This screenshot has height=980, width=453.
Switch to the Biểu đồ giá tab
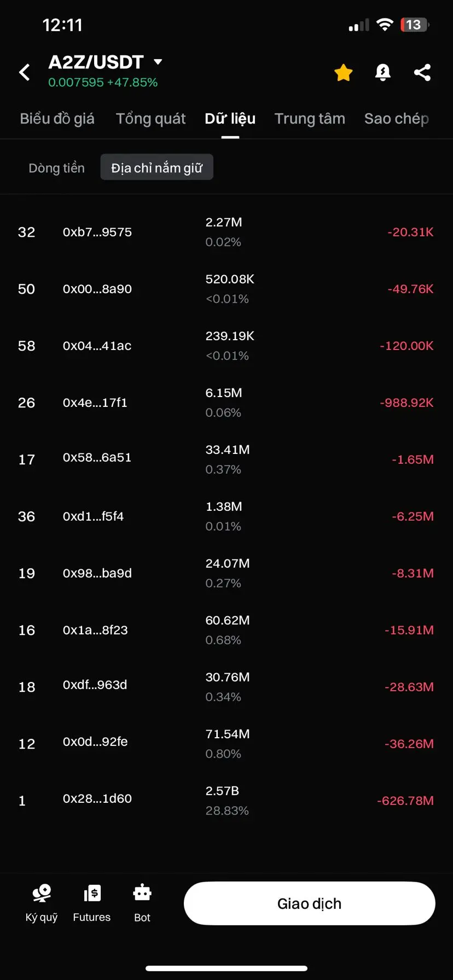point(57,119)
